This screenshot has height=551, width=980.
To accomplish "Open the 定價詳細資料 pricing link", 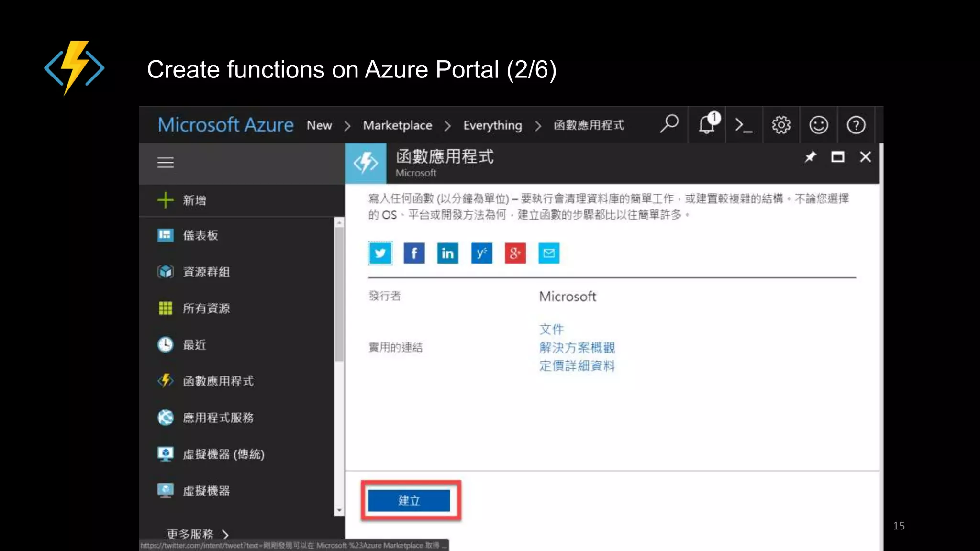I will click(x=577, y=365).
